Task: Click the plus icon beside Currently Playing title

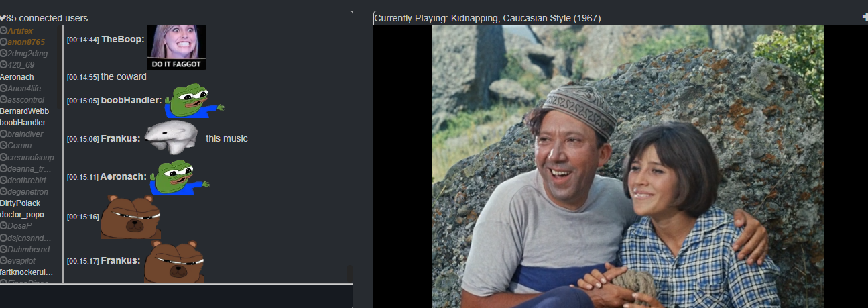Action: coord(865,17)
